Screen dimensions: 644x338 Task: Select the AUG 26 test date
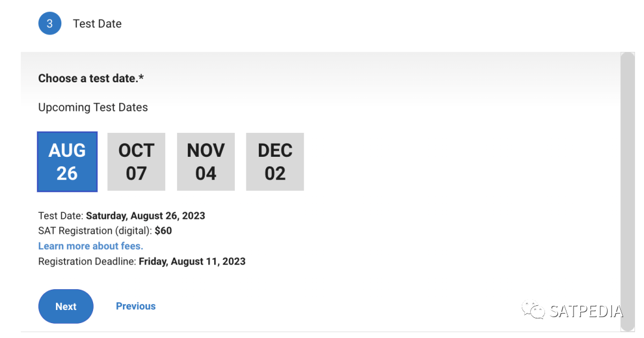point(67,162)
